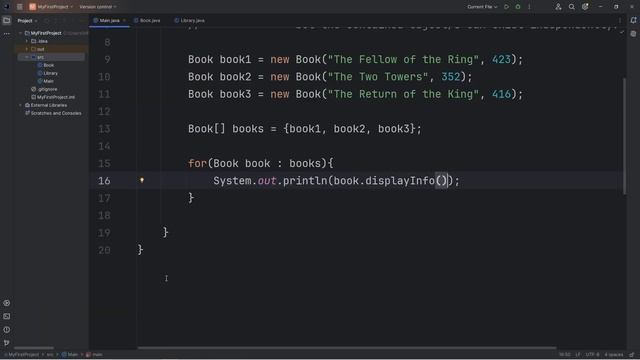
Task: Toggle read-only lock icon in status bar
Action: pyautogui.click(x=632, y=355)
